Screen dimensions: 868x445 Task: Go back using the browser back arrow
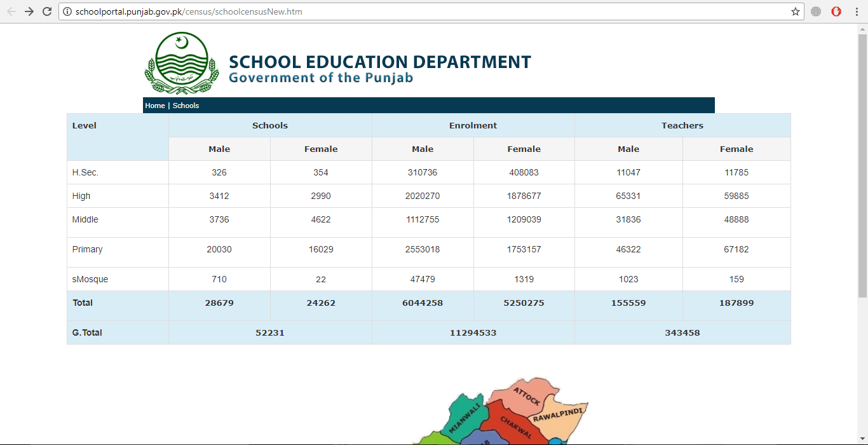11,11
